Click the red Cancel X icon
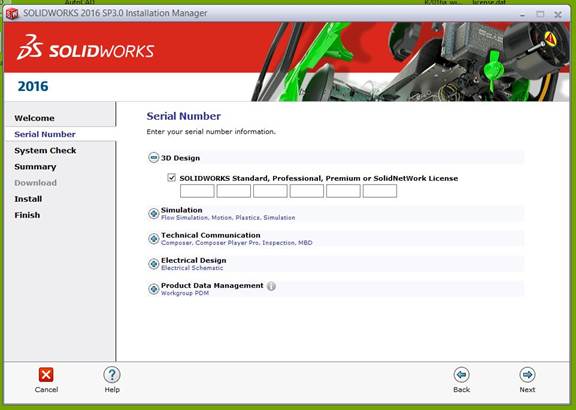576x410 pixels. [46, 375]
